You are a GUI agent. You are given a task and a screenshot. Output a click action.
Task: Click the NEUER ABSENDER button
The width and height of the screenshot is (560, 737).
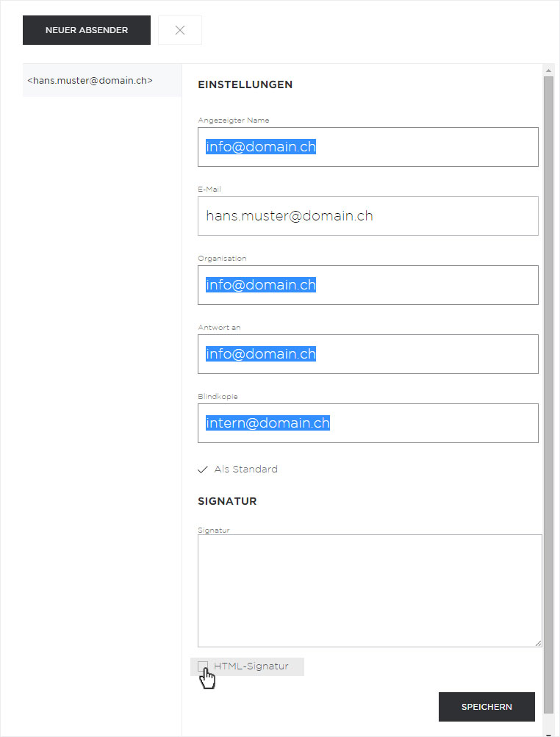(x=87, y=30)
